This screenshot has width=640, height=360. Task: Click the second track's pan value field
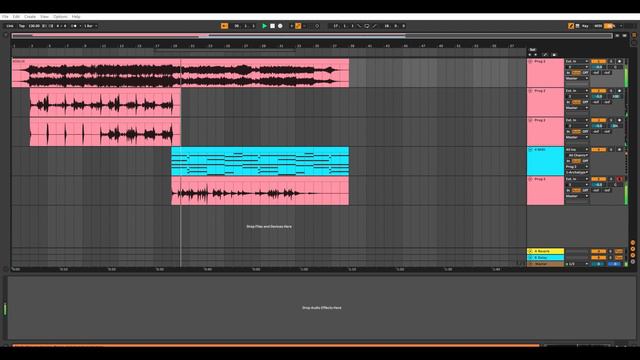[616, 96]
